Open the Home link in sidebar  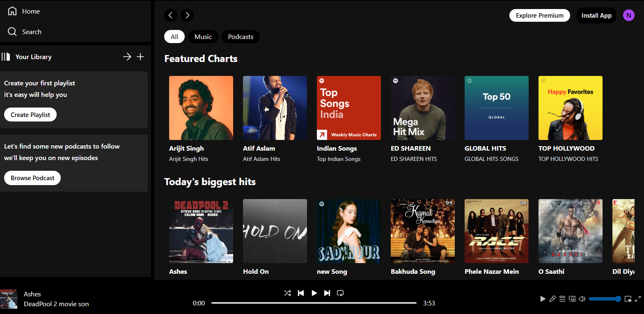click(31, 11)
